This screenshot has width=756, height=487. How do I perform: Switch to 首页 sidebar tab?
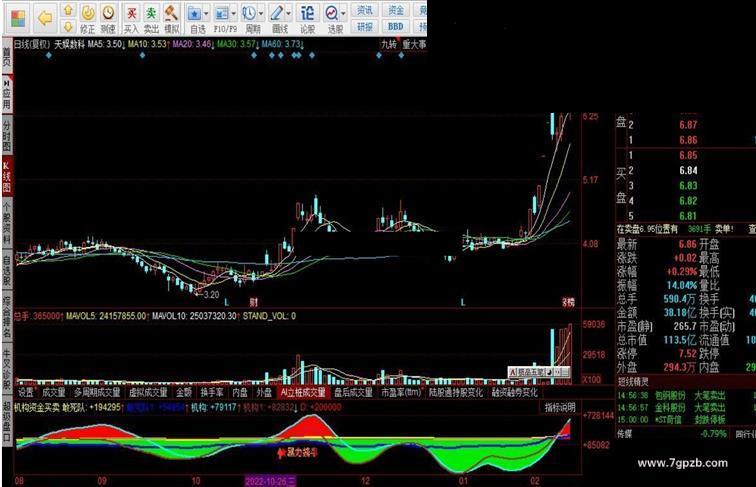pyautogui.click(x=7, y=57)
